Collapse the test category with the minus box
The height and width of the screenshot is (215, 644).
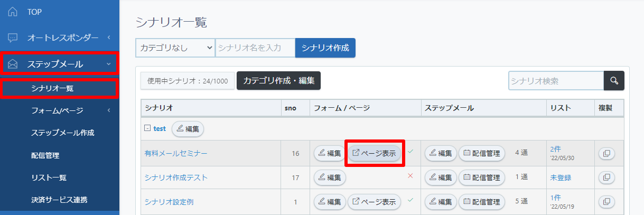point(147,128)
